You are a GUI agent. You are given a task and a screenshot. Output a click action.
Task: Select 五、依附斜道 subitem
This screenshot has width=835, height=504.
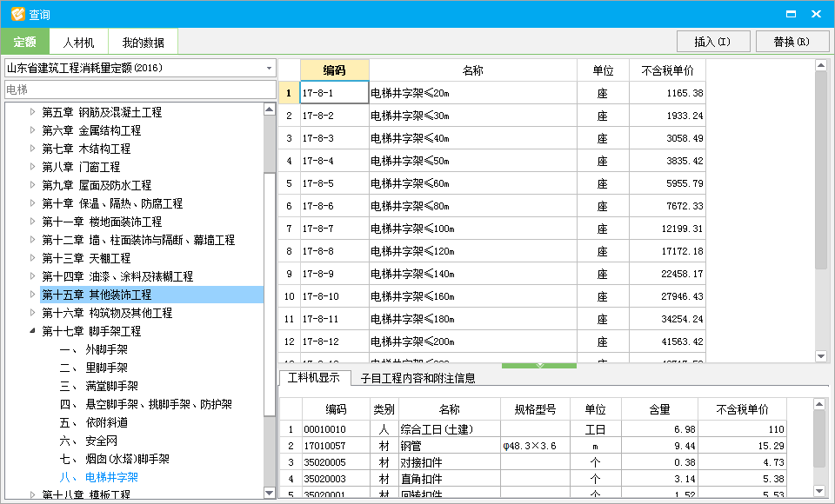pyautogui.click(x=94, y=422)
